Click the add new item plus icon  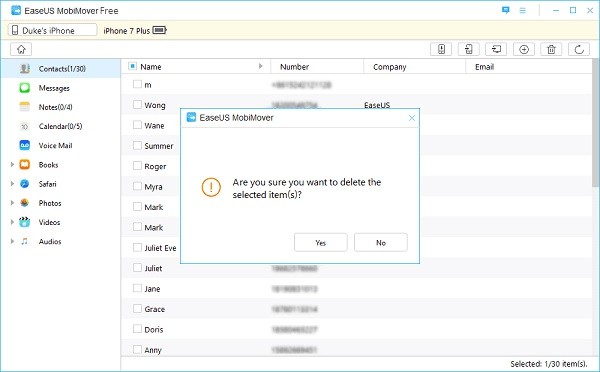[524, 49]
